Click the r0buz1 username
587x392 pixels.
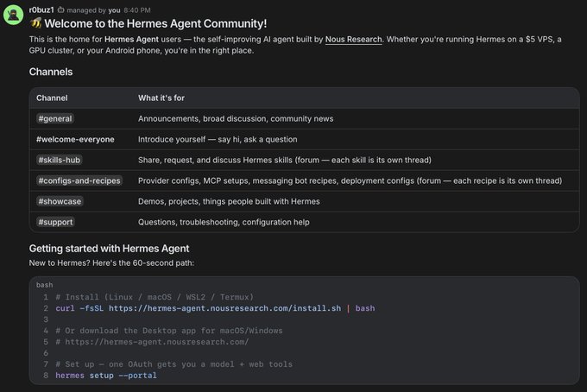point(41,10)
